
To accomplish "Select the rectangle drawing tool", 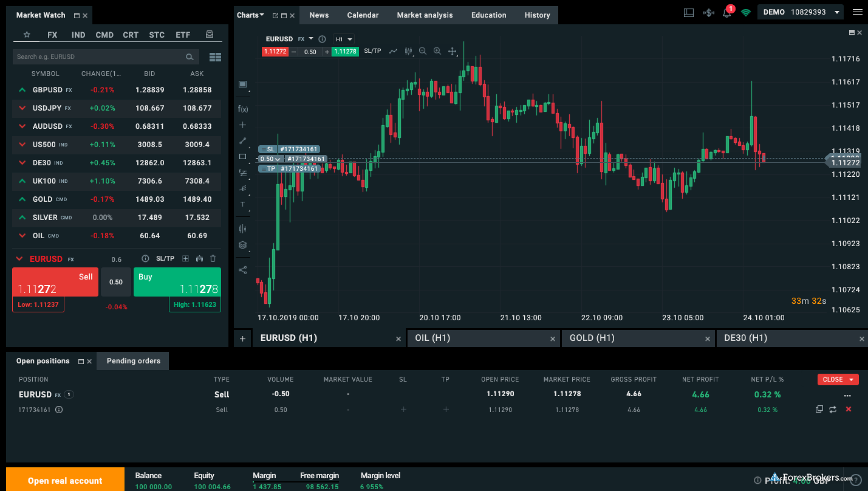I will pyautogui.click(x=243, y=157).
